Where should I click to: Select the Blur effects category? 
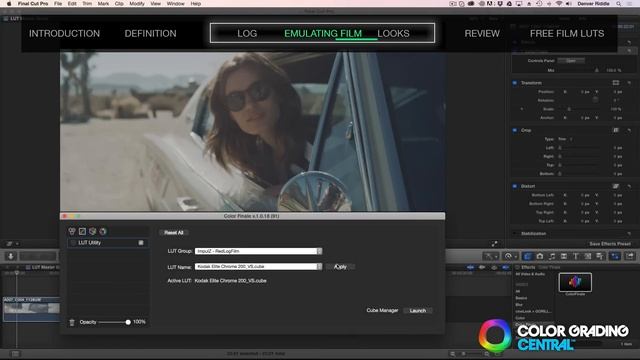click(519, 305)
